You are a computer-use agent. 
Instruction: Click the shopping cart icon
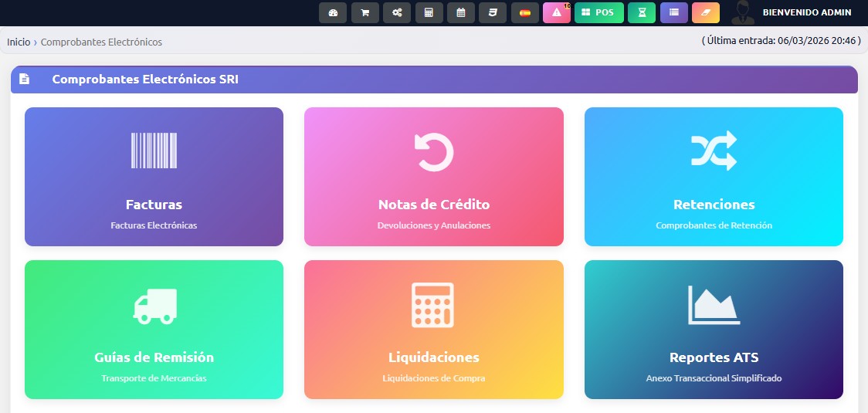[x=364, y=13]
